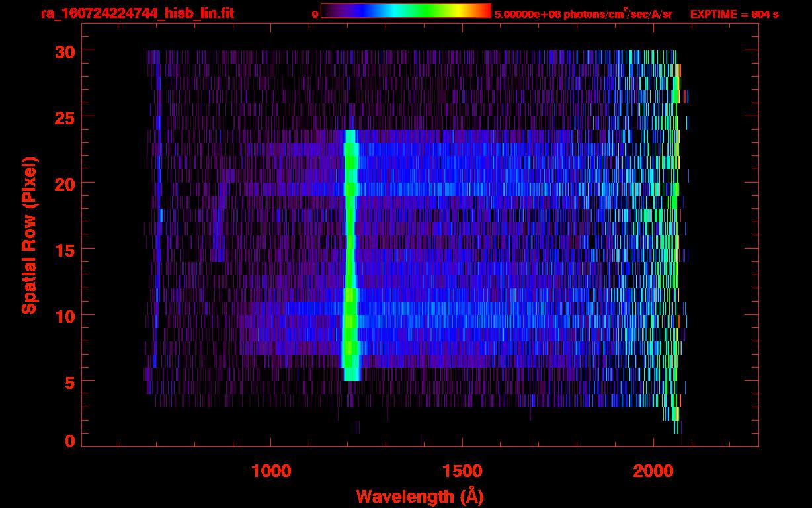Click the 1500 wavelength tick label
The height and width of the screenshot is (508, 812).
click(x=462, y=471)
